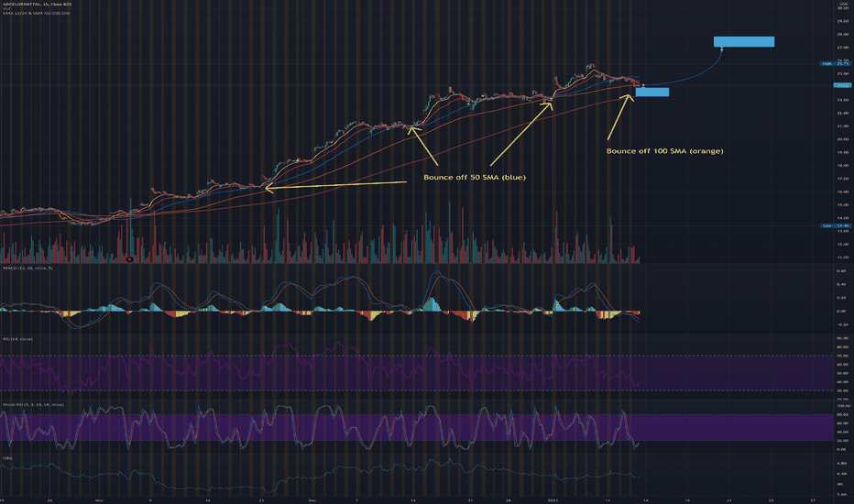
Task: Click the current price tag on the price axis
Action: click(x=843, y=85)
